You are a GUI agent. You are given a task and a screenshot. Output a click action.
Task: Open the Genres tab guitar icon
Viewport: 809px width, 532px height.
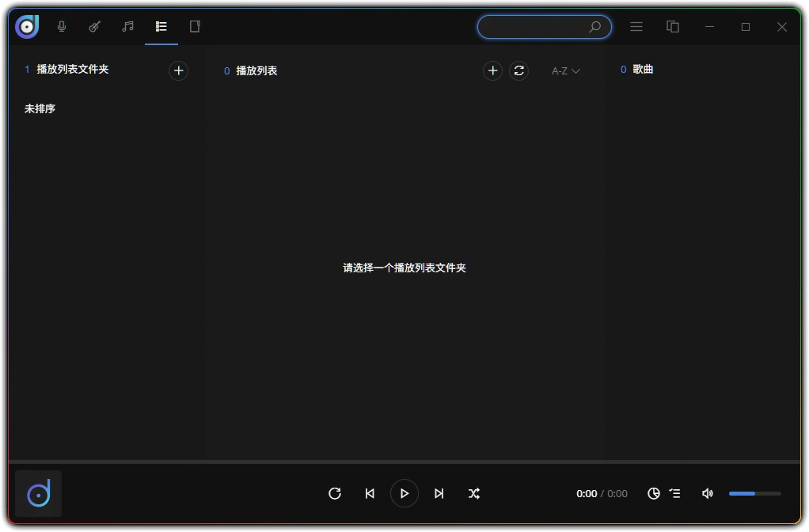[94, 26]
